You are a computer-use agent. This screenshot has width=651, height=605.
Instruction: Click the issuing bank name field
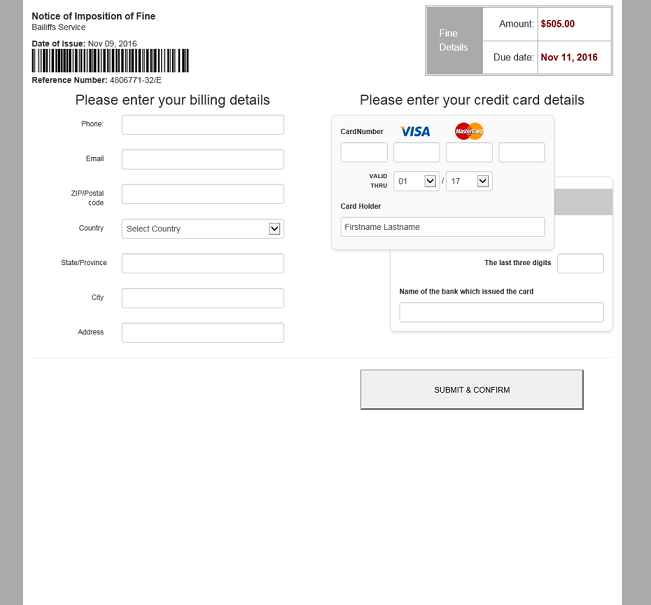501,312
